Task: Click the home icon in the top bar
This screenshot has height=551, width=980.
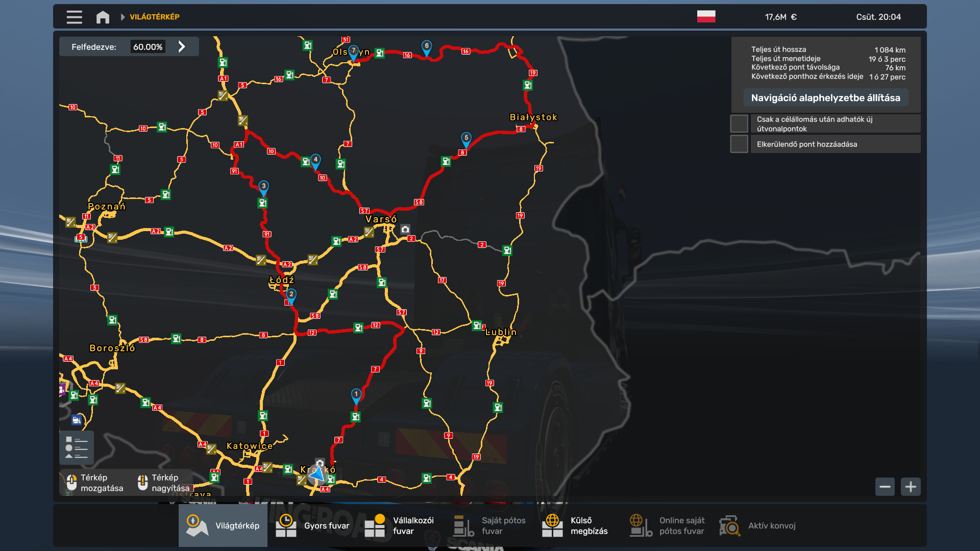Action: click(103, 16)
